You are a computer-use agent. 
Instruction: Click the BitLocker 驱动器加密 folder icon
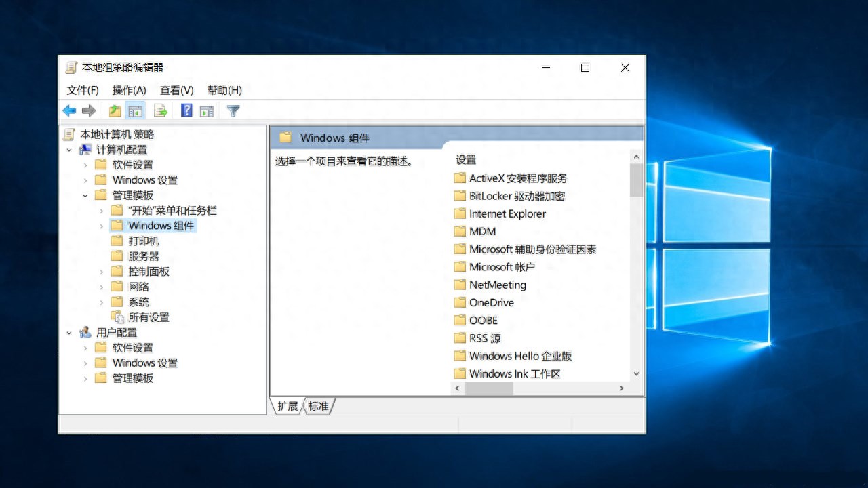coord(460,196)
